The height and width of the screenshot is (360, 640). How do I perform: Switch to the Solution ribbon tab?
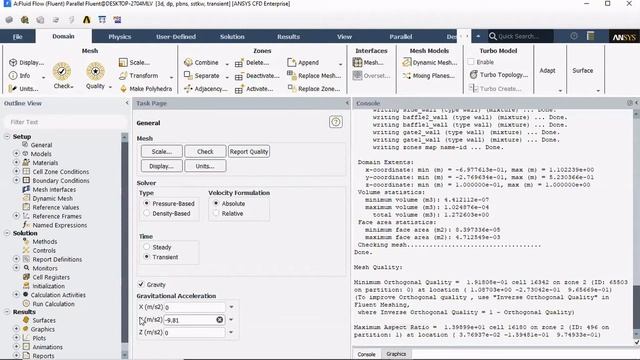tap(232, 36)
